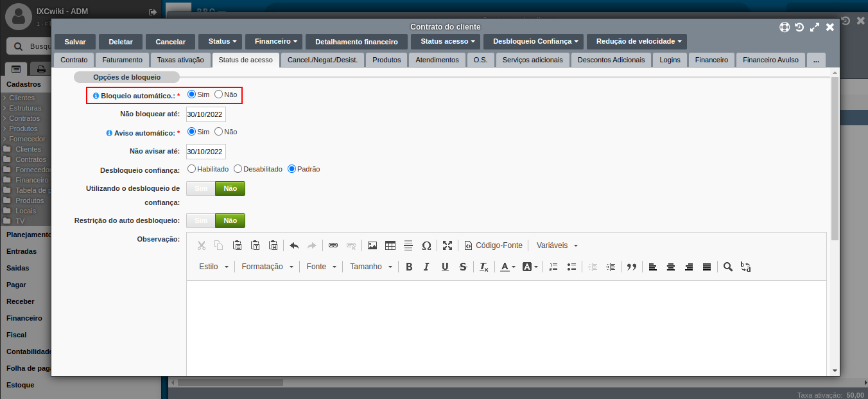Click the logout icon next to IXCwiki

click(x=153, y=12)
